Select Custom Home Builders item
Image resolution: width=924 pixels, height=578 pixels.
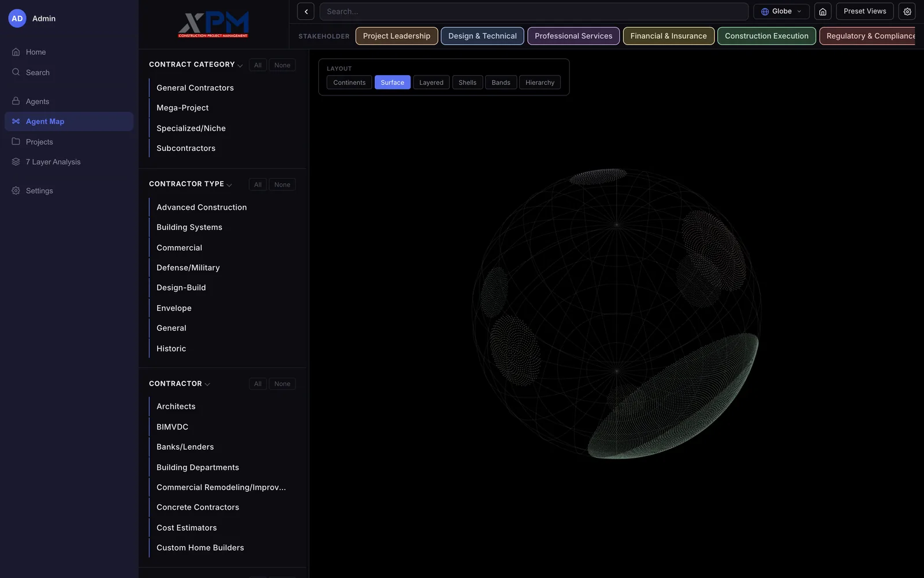pyautogui.click(x=222, y=548)
